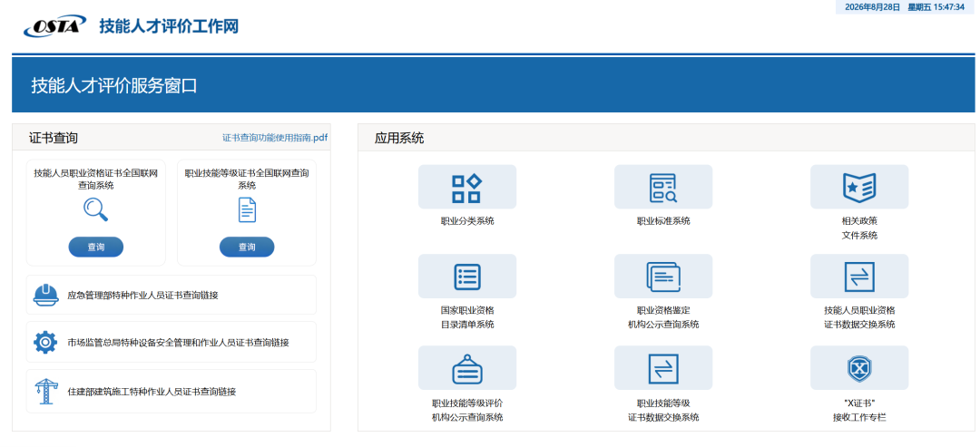Open the 职业资格鉴定机构公示查询系统 documents icon
The height and width of the screenshot is (447, 980).
pyautogui.click(x=663, y=276)
